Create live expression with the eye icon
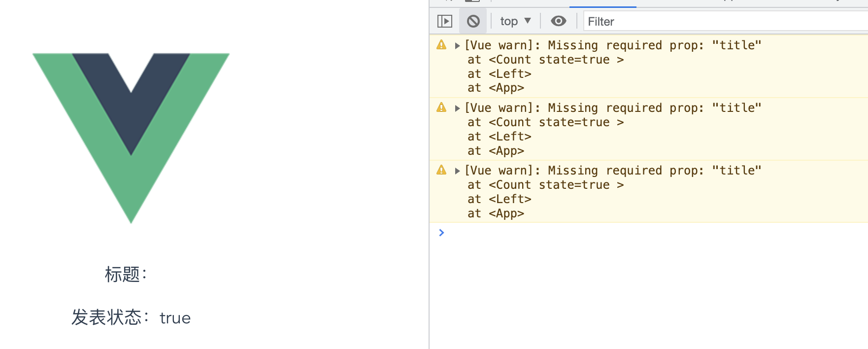 pos(558,21)
